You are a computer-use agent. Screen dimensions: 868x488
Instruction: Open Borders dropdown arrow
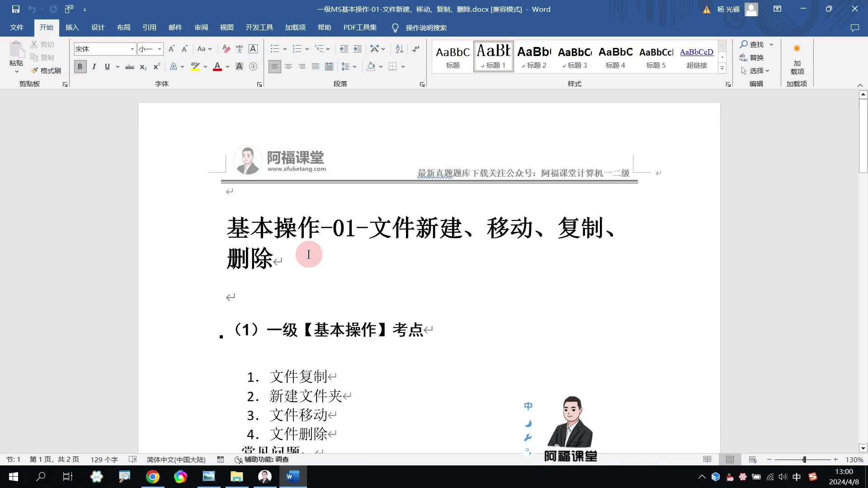(x=403, y=66)
